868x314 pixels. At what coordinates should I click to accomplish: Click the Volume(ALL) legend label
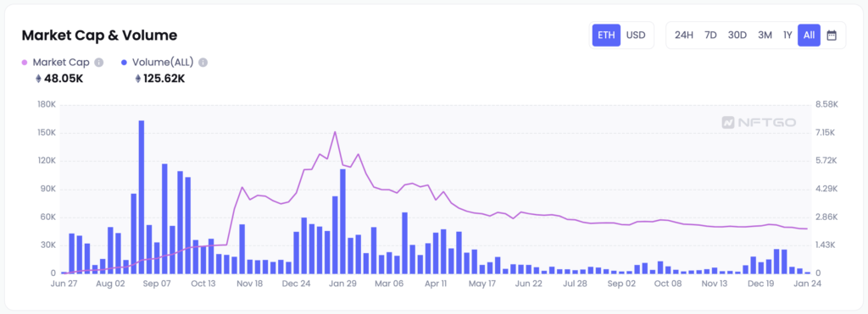[x=163, y=63]
